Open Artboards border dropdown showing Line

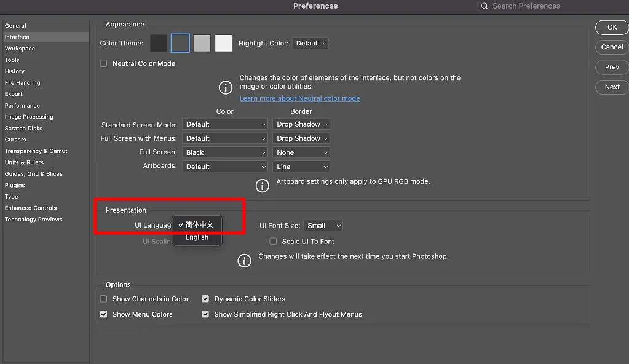pyautogui.click(x=301, y=167)
